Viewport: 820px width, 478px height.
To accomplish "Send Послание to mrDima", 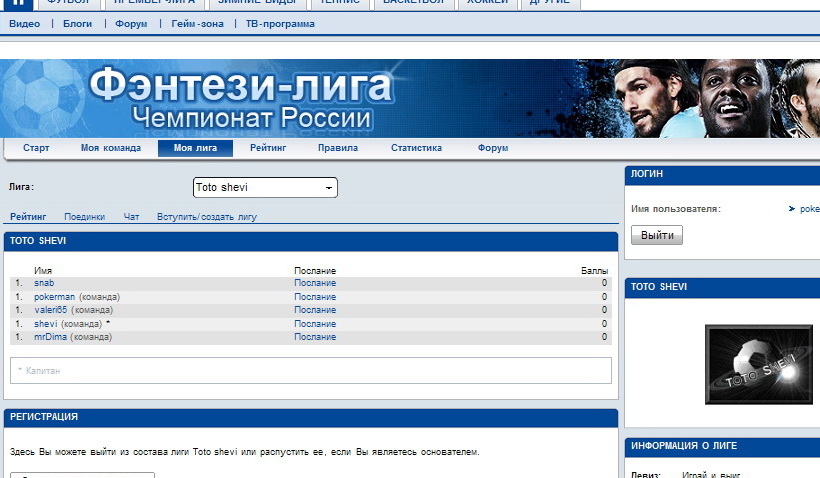I will coord(315,337).
